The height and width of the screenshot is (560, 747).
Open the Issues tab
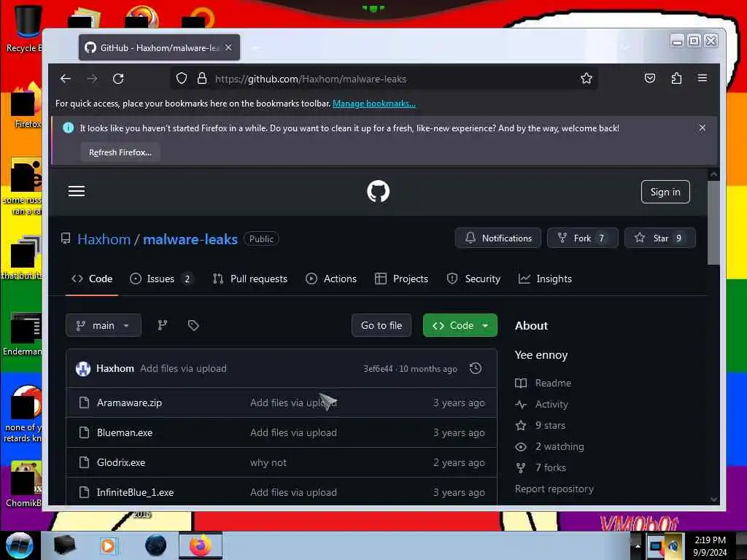[x=161, y=279]
